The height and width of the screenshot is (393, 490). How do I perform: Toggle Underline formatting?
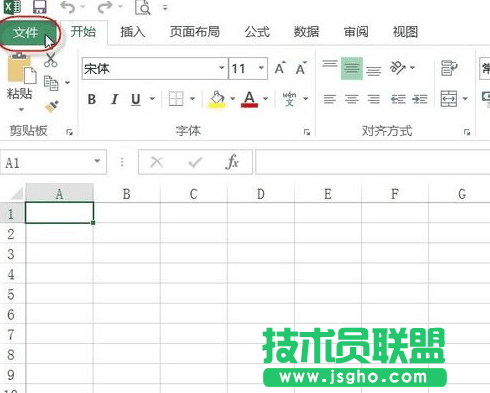click(x=136, y=99)
